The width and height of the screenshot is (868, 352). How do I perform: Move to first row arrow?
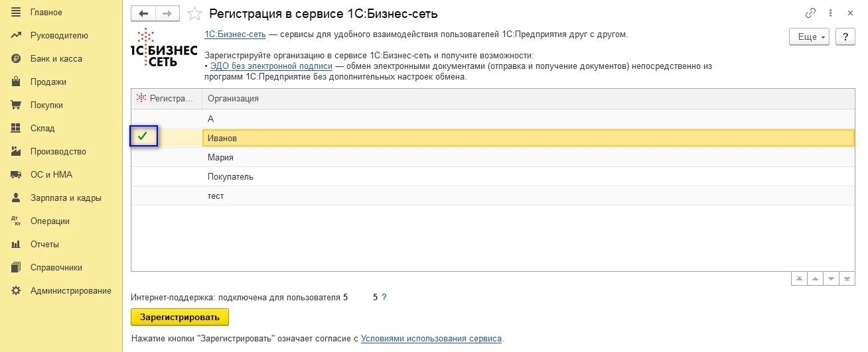(x=799, y=279)
